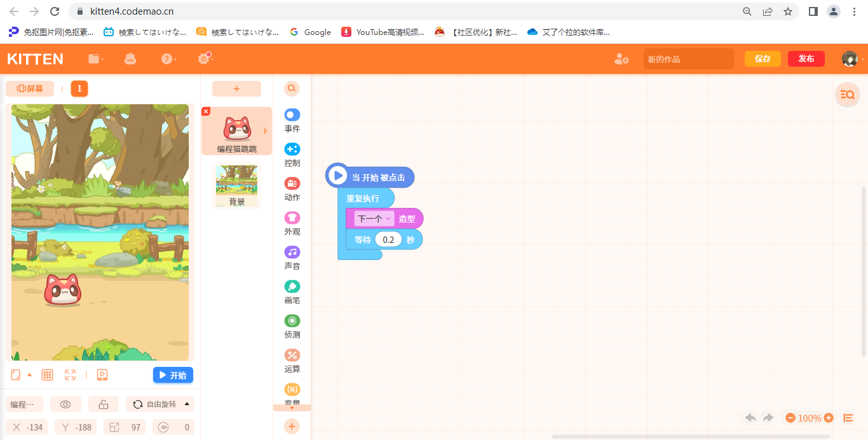Screen dimensions: 868x440
Task: Open the backpack material library icon
Action: pos(130,59)
